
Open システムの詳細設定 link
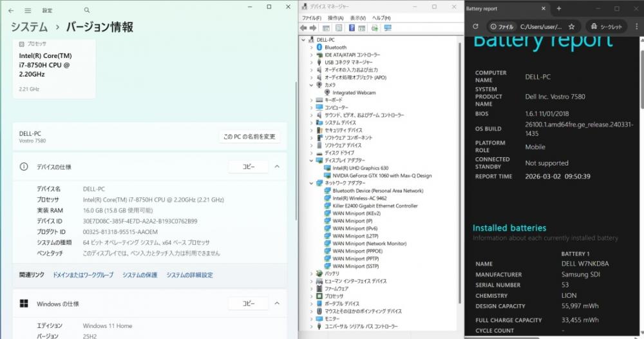pyautogui.click(x=190, y=275)
